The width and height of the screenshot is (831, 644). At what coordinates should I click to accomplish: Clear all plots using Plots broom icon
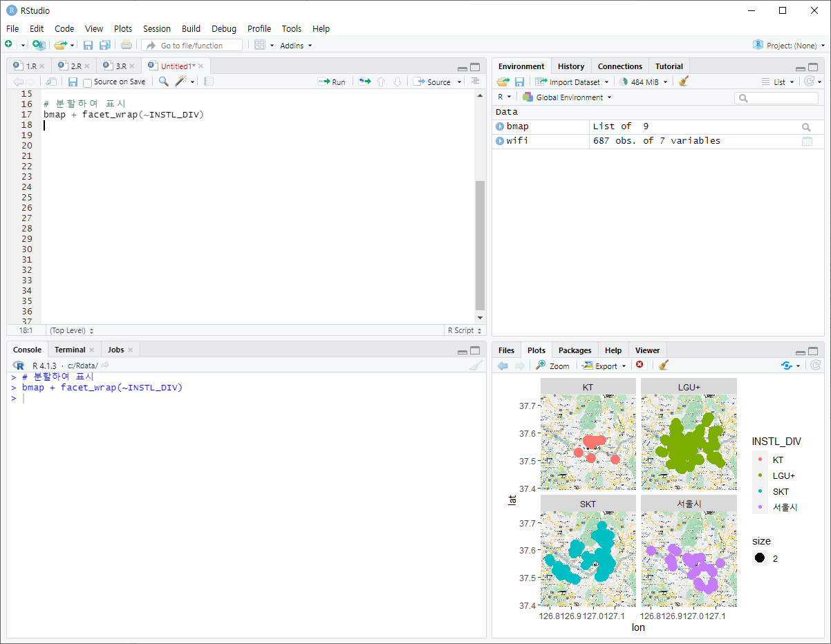tap(663, 366)
